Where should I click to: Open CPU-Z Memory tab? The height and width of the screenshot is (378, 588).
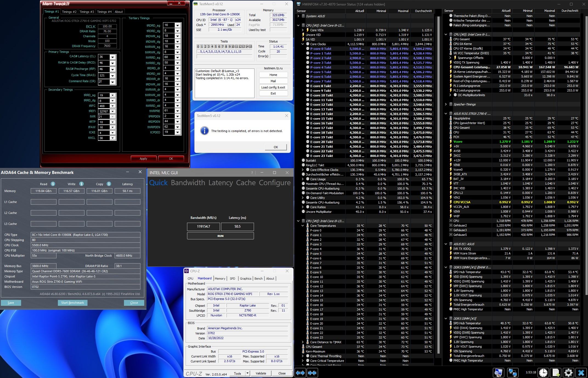[x=220, y=279]
